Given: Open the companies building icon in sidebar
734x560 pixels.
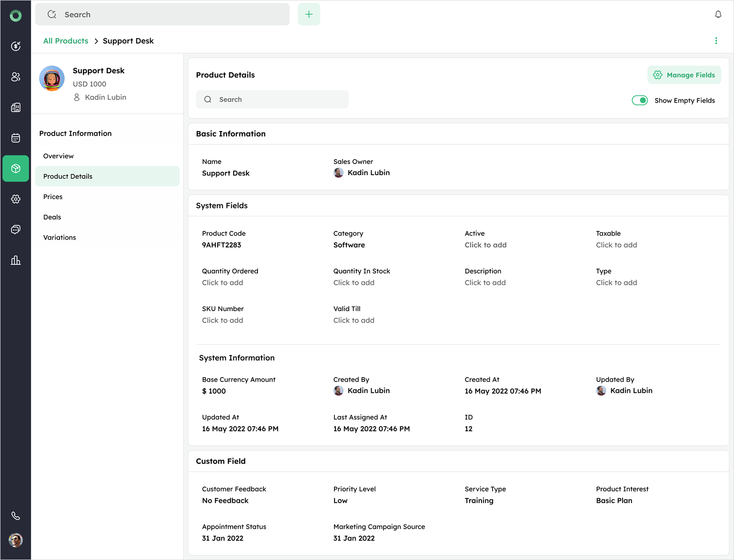Looking at the screenshot, I should (x=16, y=107).
